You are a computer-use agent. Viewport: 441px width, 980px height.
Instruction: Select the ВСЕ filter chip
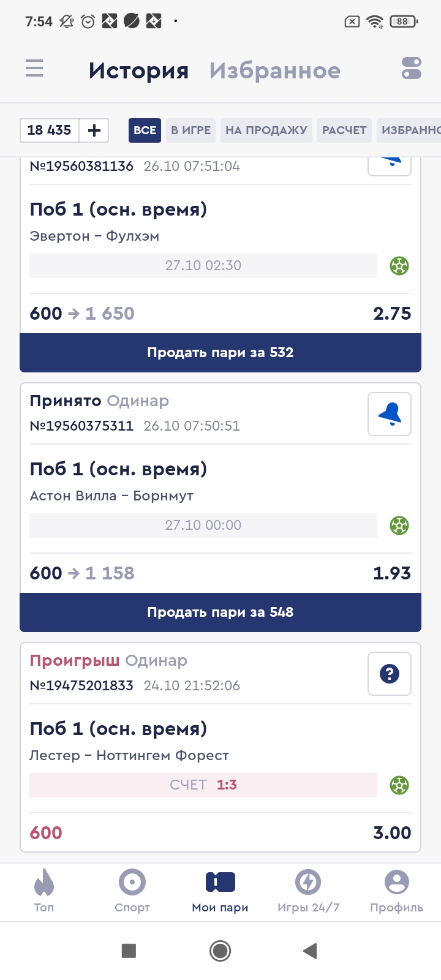[145, 130]
